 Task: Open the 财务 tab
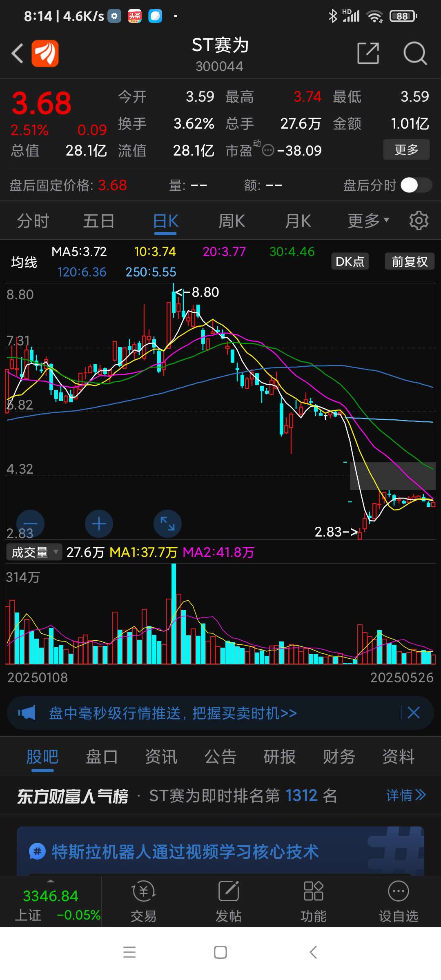click(339, 757)
